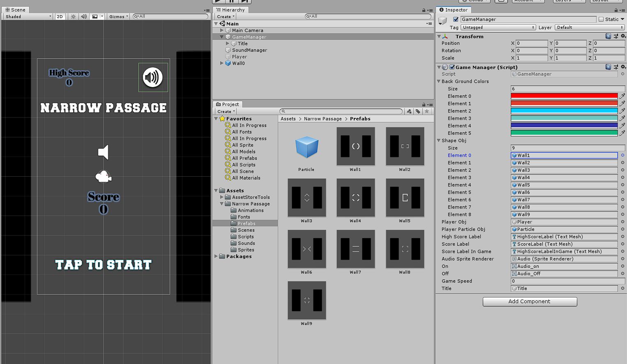Open Game Manager script help icon

[608, 67]
